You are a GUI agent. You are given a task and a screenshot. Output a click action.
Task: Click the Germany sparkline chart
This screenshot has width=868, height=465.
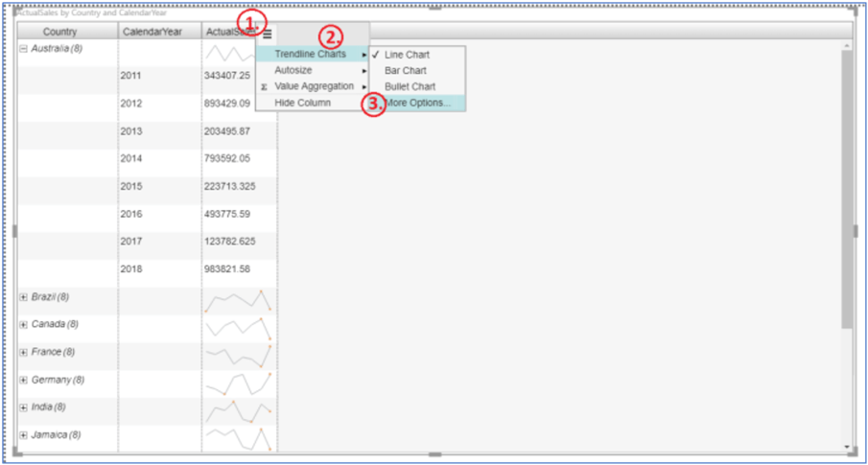(x=238, y=384)
